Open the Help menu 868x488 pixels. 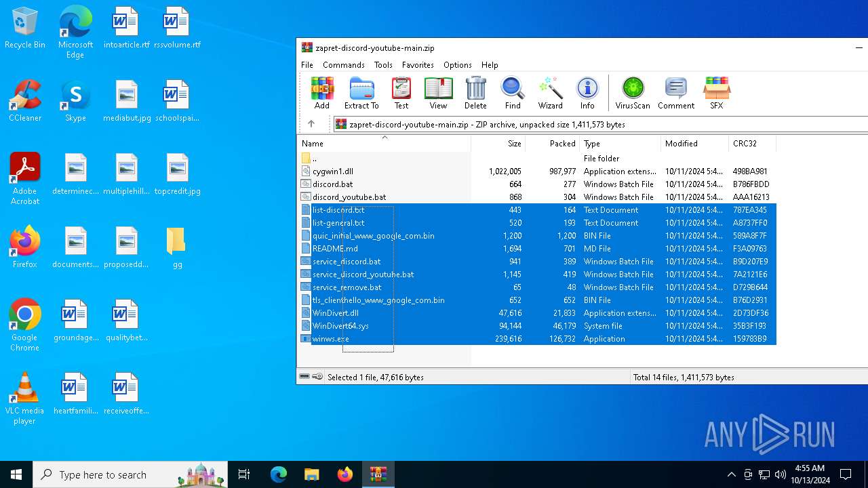pos(490,65)
